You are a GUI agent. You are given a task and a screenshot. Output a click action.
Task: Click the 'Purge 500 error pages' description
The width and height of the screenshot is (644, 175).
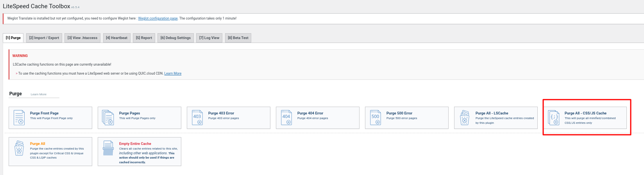point(402,118)
